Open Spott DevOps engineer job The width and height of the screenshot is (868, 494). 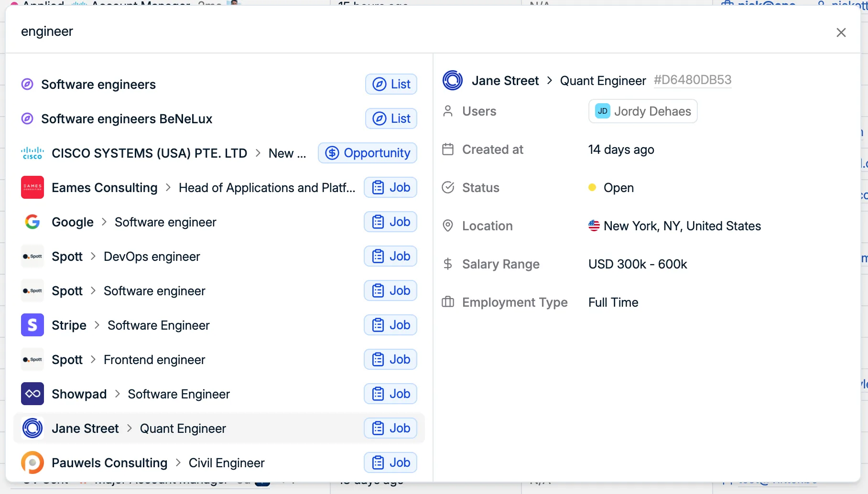[219, 257]
